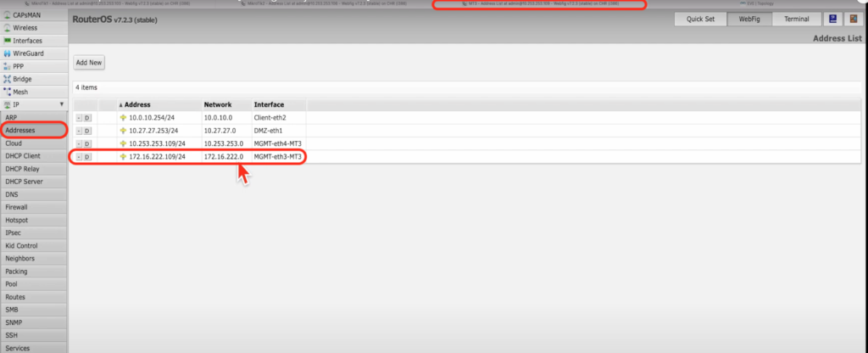The image size is (868, 353).
Task: Remove 10.253.253.109/24 using minus button
Action: 79,144
